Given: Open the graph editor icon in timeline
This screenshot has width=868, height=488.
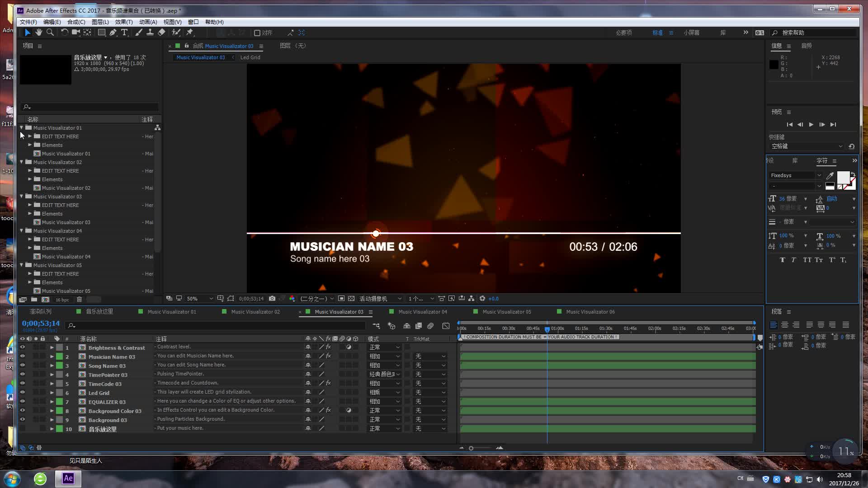Looking at the screenshot, I should click(x=446, y=326).
